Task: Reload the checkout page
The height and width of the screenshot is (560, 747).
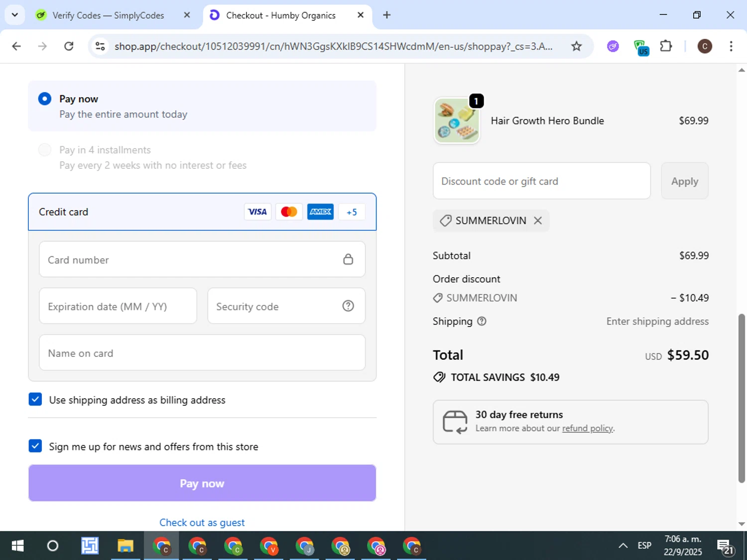Action: [69, 46]
